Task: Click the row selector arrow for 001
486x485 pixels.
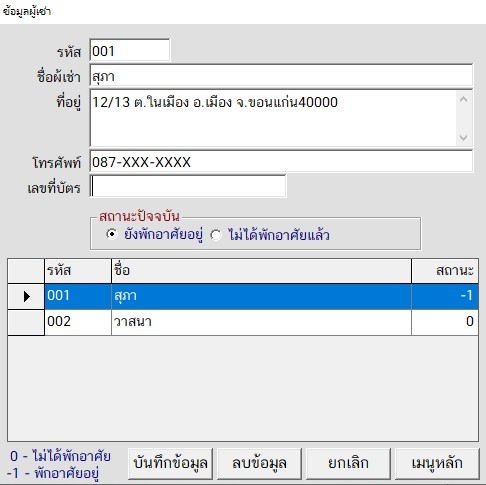Action: (26, 296)
